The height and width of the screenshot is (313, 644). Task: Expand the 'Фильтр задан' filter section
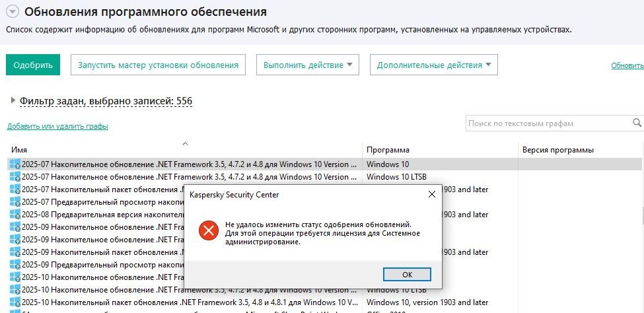click(13, 100)
